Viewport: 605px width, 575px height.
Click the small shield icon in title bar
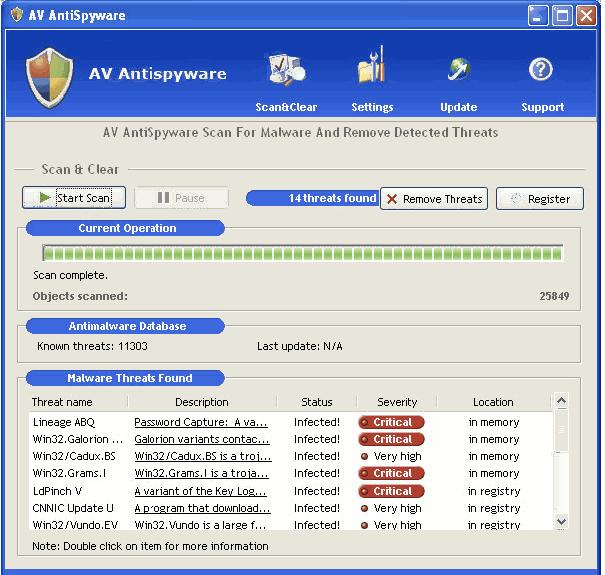tap(17, 15)
